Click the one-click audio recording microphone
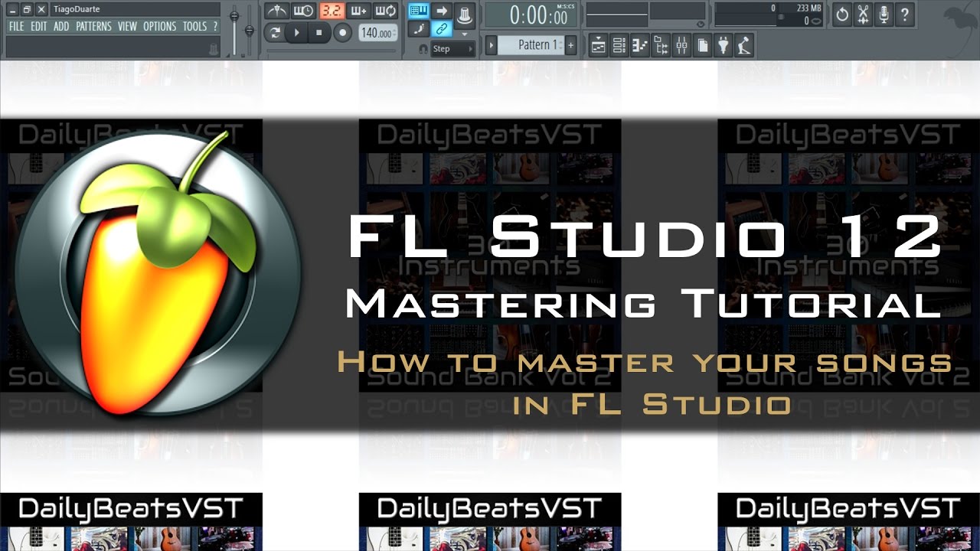Viewport: 980px width, 551px height. [x=884, y=15]
